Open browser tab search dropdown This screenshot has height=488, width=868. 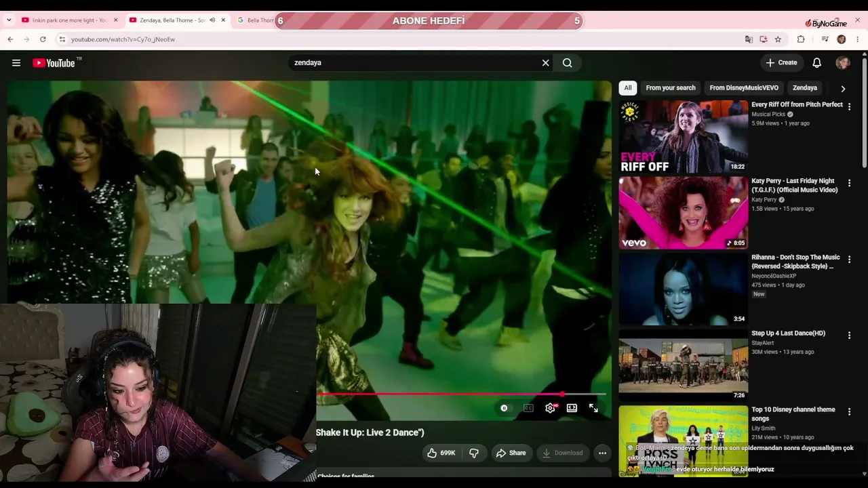coord(9,20)
